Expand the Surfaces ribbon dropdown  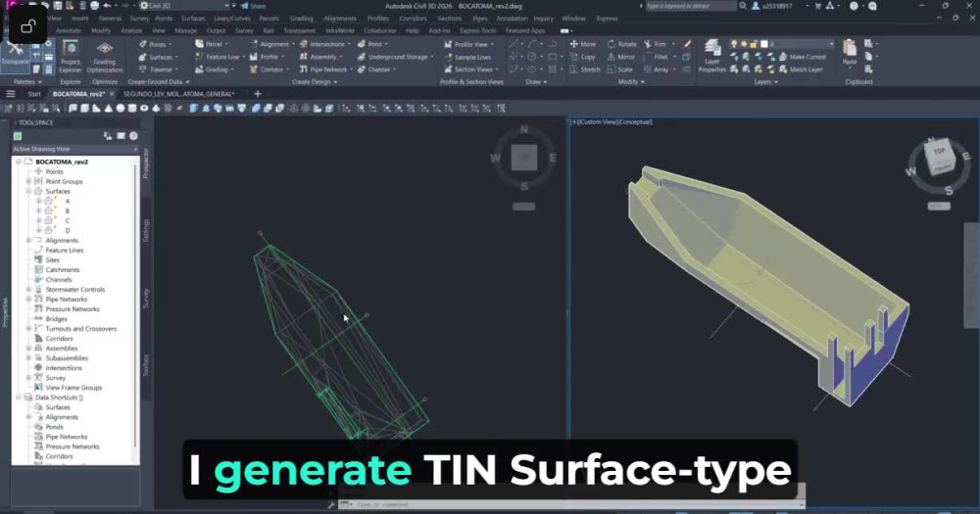[176, 57]
